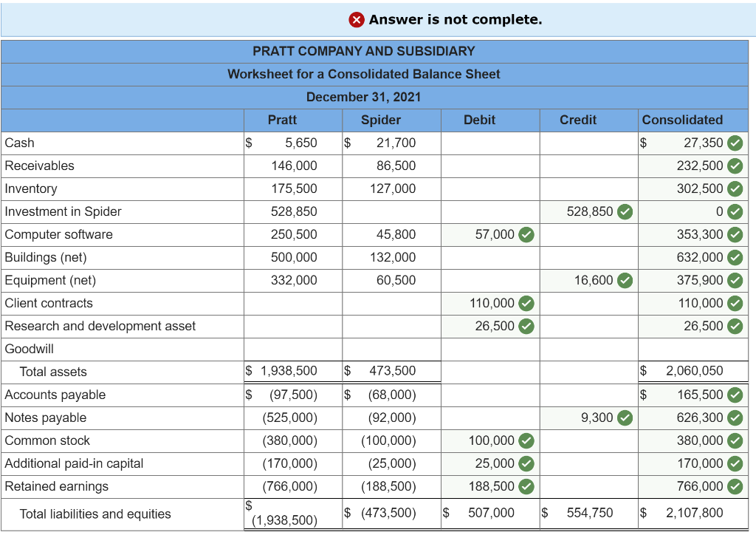Click the empty Credit cell in Goodwill row
This screenshot has width=756, height=535.
[x=588, y=349]
